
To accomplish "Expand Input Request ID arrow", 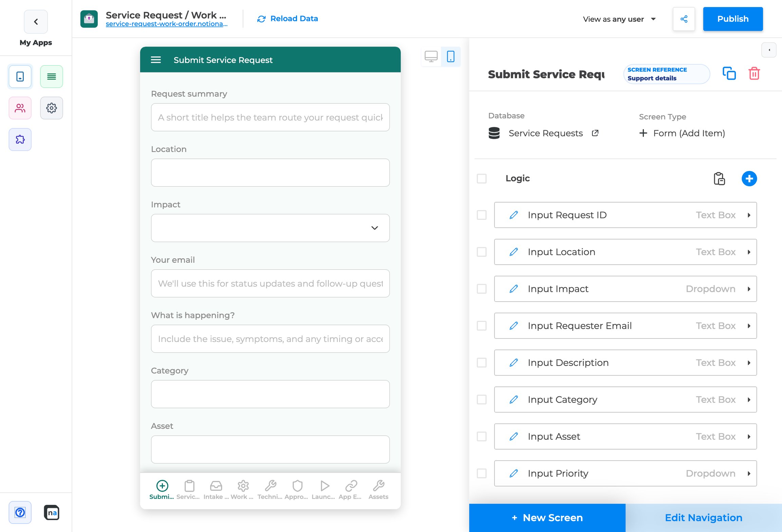I will click(x=749, y=215).
